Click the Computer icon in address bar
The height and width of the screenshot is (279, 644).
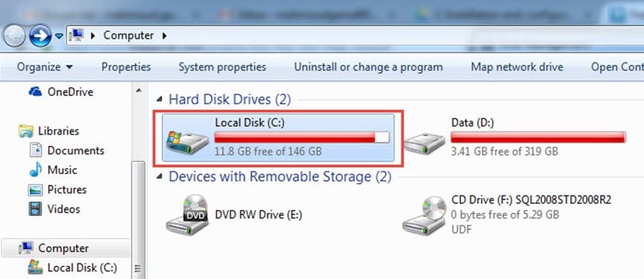tap(77, 35)
